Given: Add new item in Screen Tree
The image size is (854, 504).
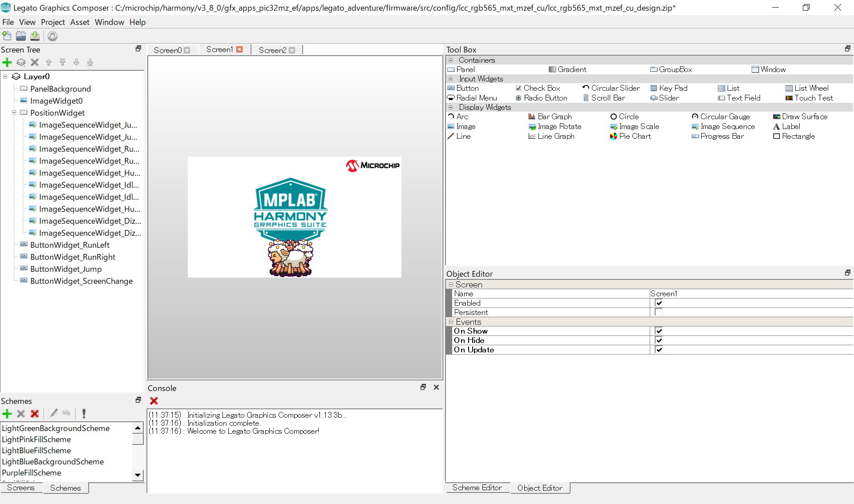Looking at the screenshot, I should point(7,62).
